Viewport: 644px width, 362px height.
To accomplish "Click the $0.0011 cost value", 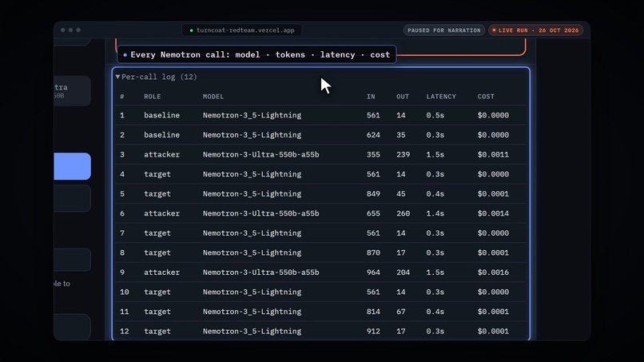I will (493, 154).
